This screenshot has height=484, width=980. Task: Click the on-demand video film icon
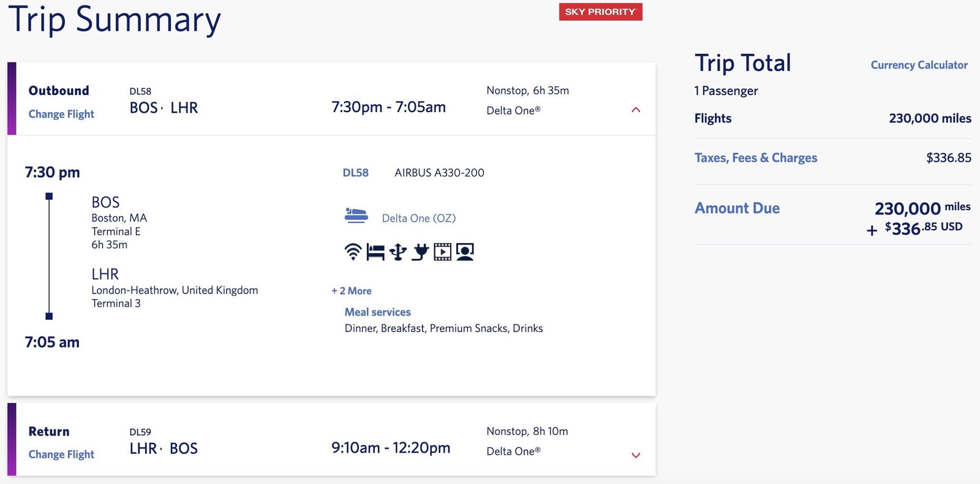pos(442,251)
